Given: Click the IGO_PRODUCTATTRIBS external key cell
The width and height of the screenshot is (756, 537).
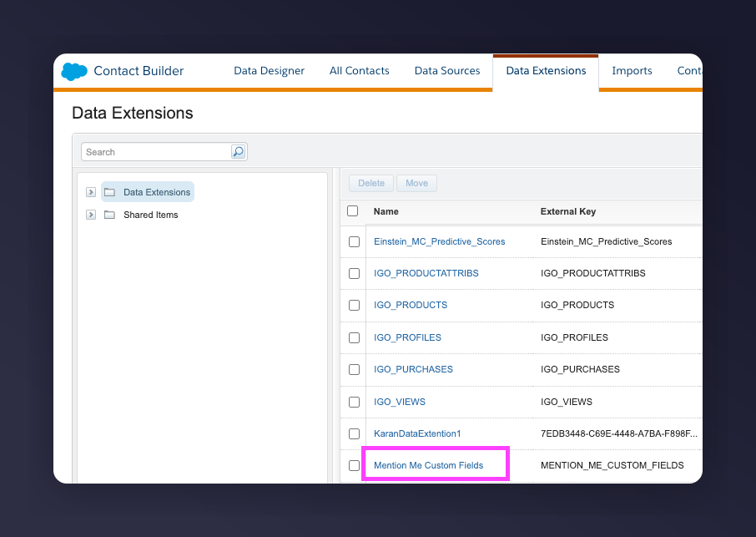Looking at the screenshot, I should tap(593, 273).
